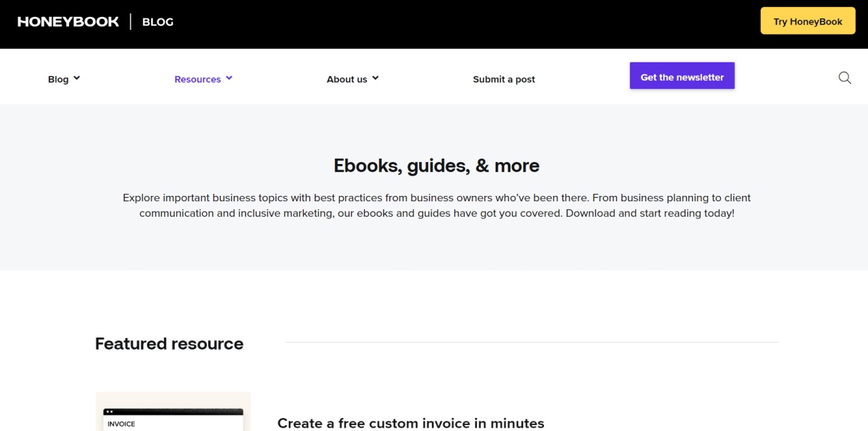868x431 pixels.
Task: Open the Create a free custom invoice article
Action: click(x=411, y=423)
